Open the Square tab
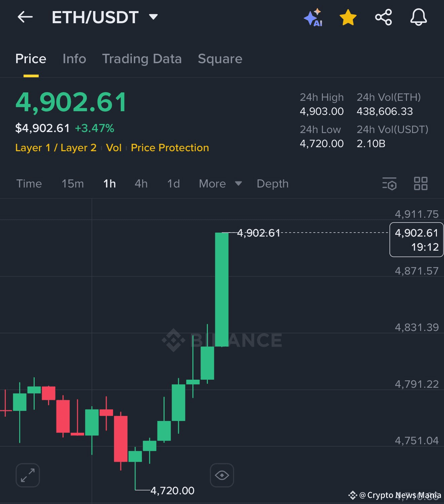444x504 pixels. [220, 59]
